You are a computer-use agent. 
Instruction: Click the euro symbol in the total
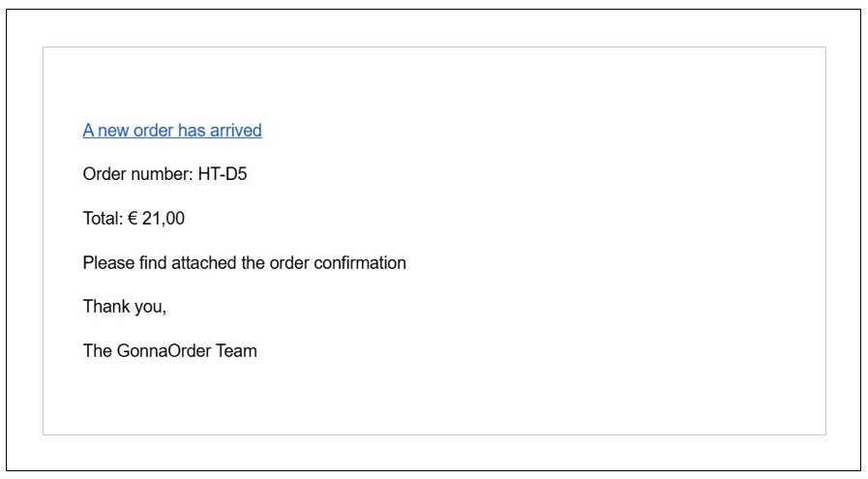pos(133,219)
